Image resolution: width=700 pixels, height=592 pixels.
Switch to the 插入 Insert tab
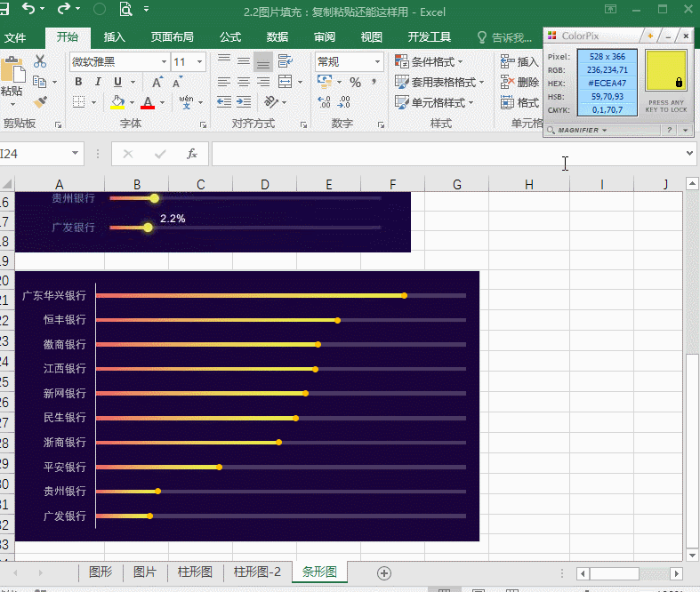(114, 37)
